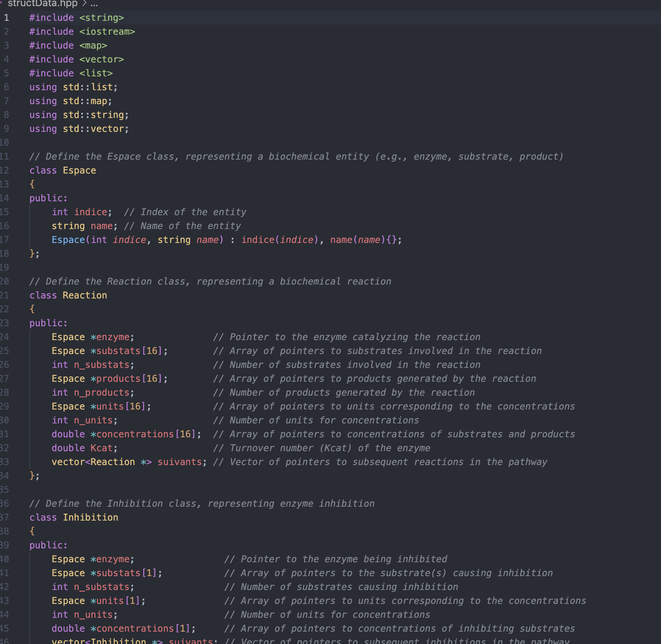Select line number 37 in gutter

4,518
